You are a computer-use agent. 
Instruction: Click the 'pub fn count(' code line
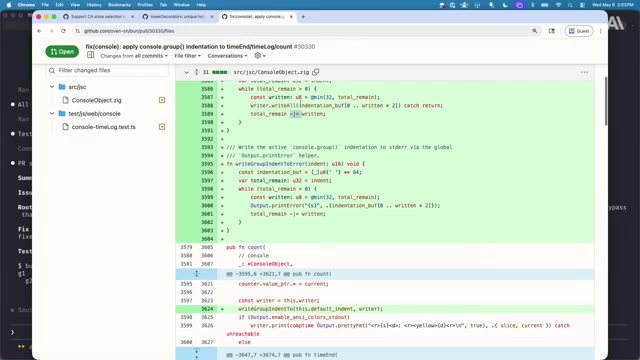point(246,247)
